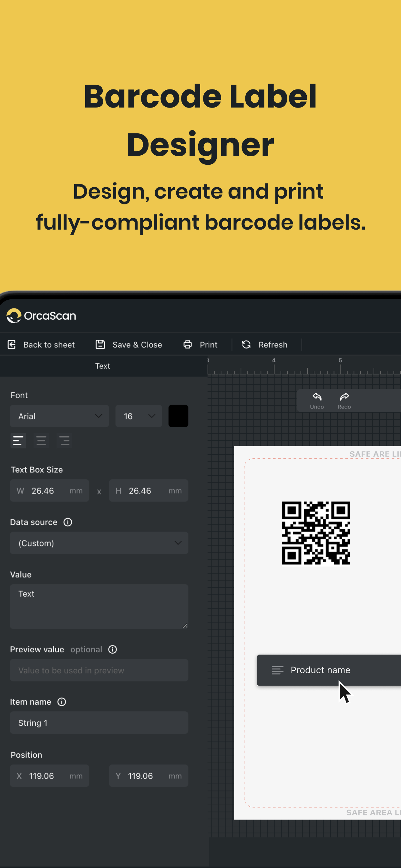Click the Font section label
Viewport: 401px width, 868px height.
click(19, 395)
